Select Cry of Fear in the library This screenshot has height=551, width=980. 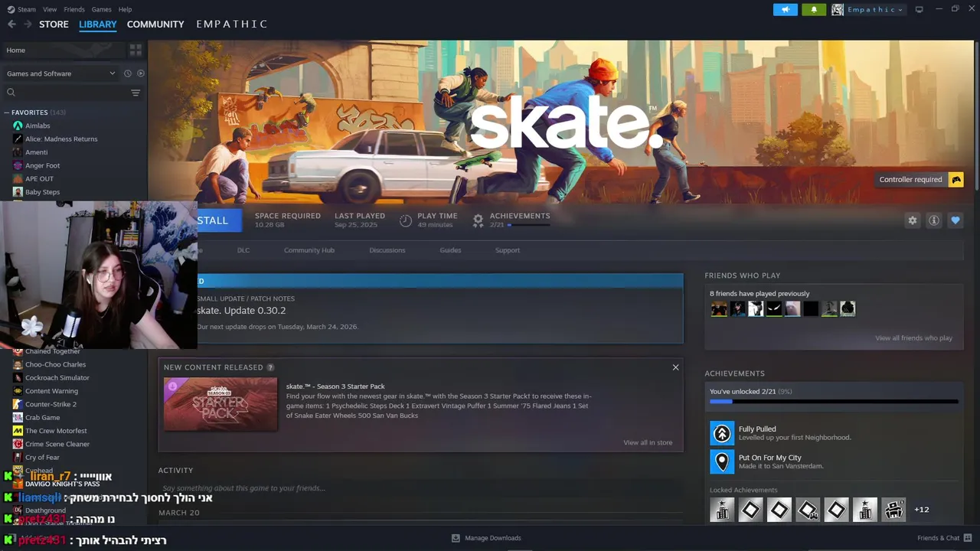(x=42, y=458)
